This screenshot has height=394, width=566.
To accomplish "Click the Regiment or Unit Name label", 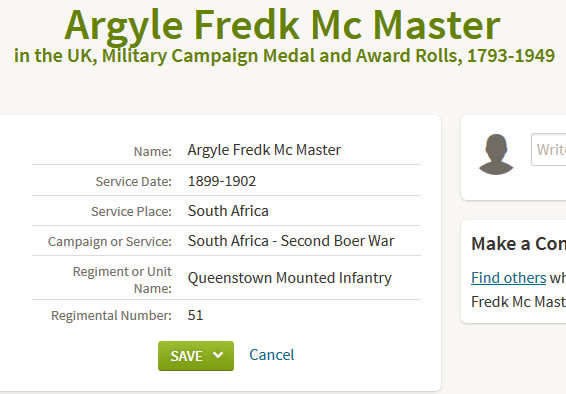I will click(122, 280).
